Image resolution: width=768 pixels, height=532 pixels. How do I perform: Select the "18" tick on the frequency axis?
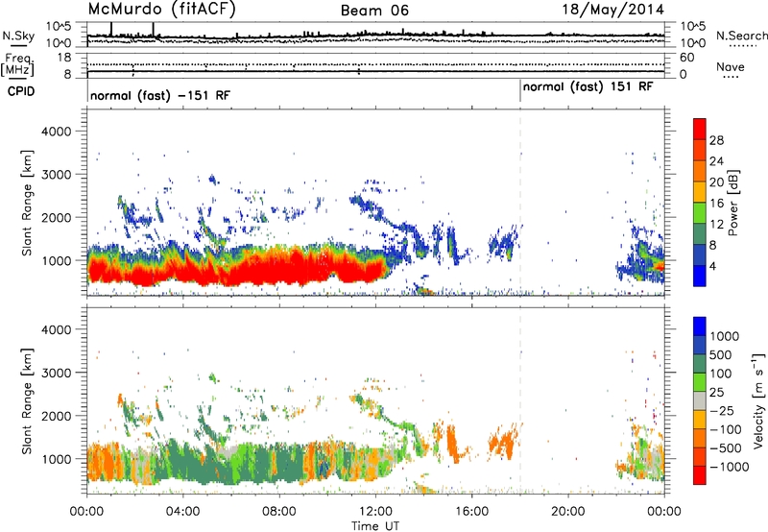(64, 58)
